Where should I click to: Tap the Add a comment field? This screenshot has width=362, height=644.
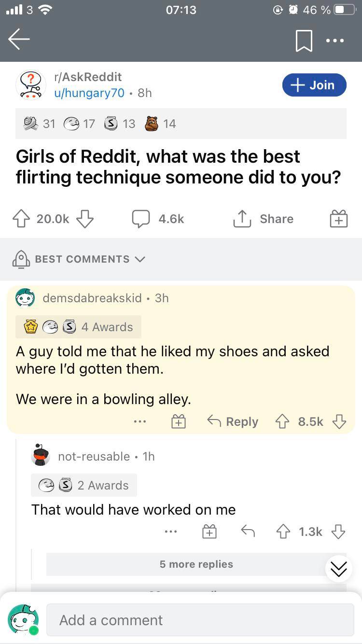tap(200, 620)
